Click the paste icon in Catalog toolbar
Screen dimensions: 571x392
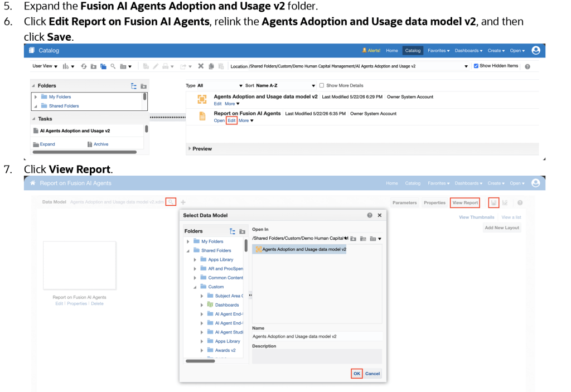click(x=221, y=66)
